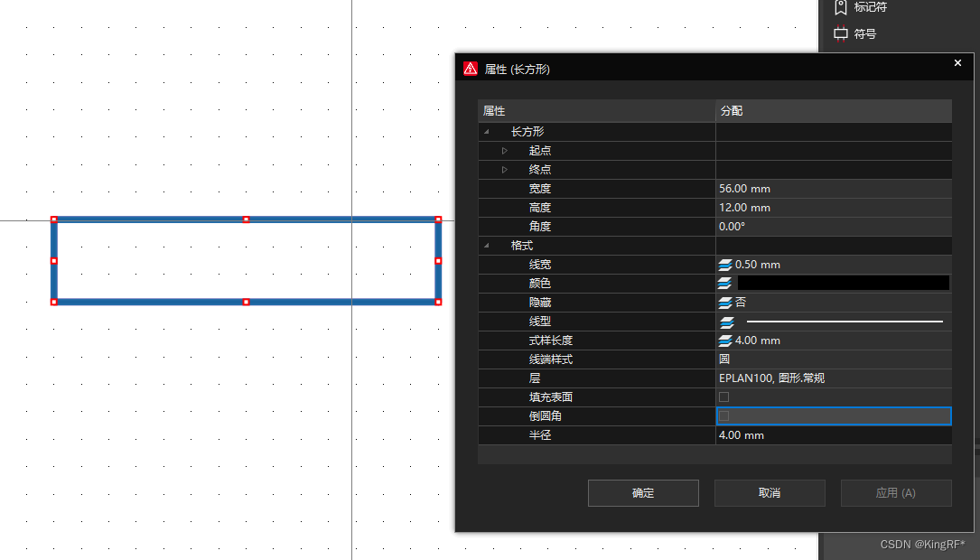Select the 角度 property label

tap(540, 227)
